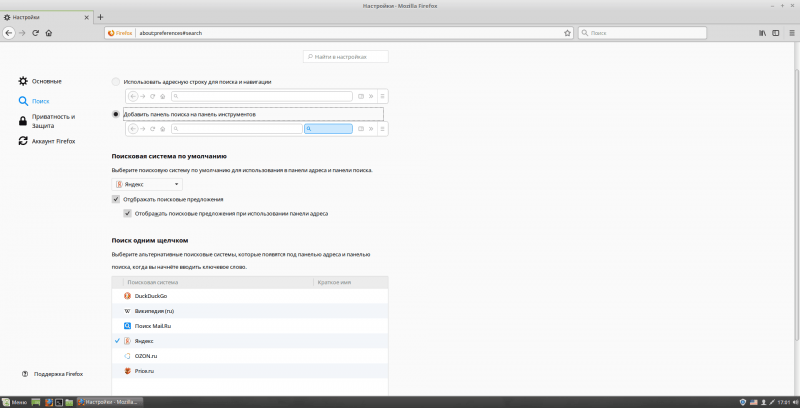Viewport: 800px width, 408px height.
Task: Select the Википедия (ru) row
Action: coord(250,311)
